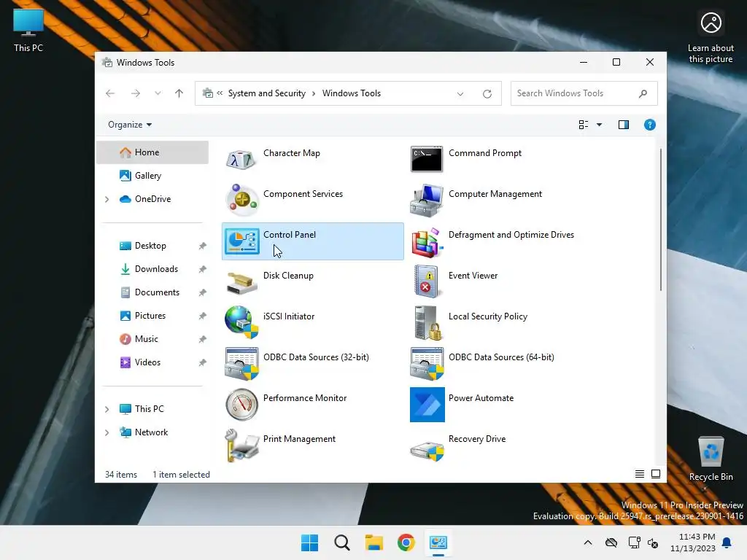Expand the OneDrive tree node

coord(107,199)
